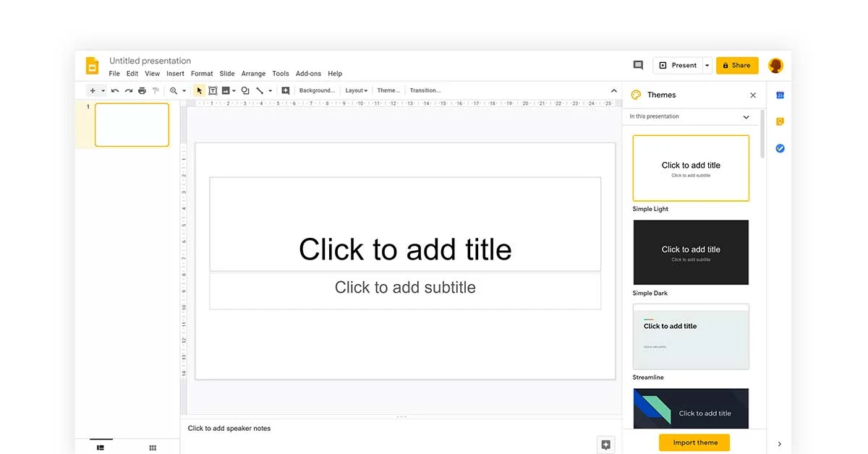
Task: Pick the shapes tool
Action: click(x=244, y=90)
